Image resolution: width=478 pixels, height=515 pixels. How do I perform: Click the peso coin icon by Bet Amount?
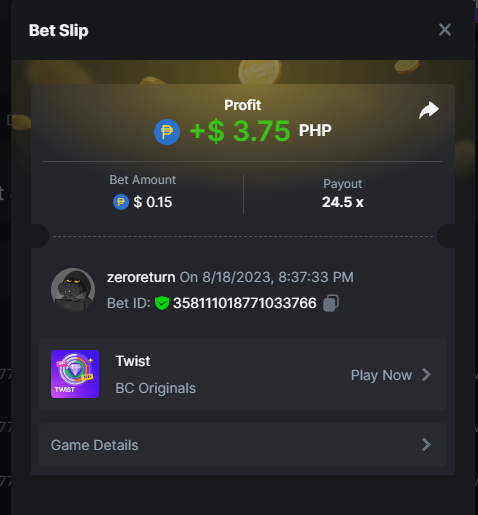(x=121, y=202)
